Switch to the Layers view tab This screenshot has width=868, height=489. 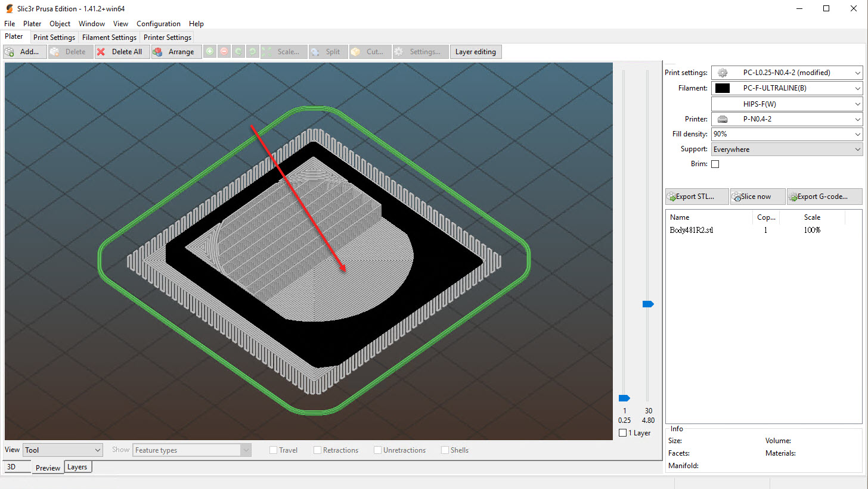(77, 467)
